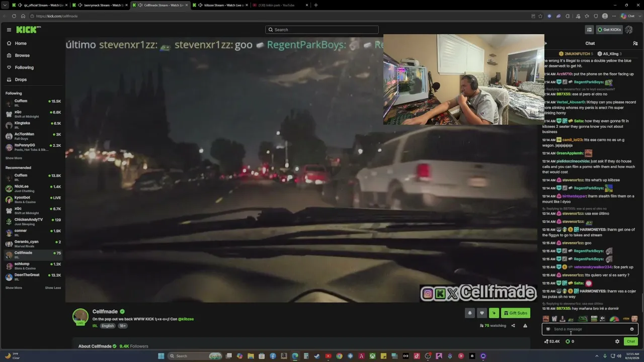Screen dimensions: 644x362
Task: Open Xbox app from the taskbar
Action: [372, 356]
